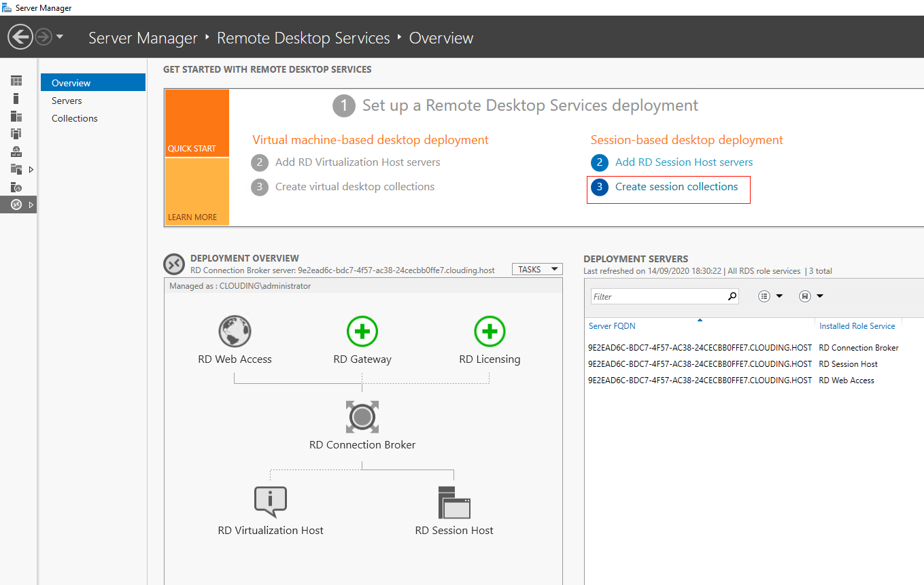Screen dimensions: 924x585
Task: Add RD Licensing via the green plus
Action: pyautogui.click(x=490, y=332)
